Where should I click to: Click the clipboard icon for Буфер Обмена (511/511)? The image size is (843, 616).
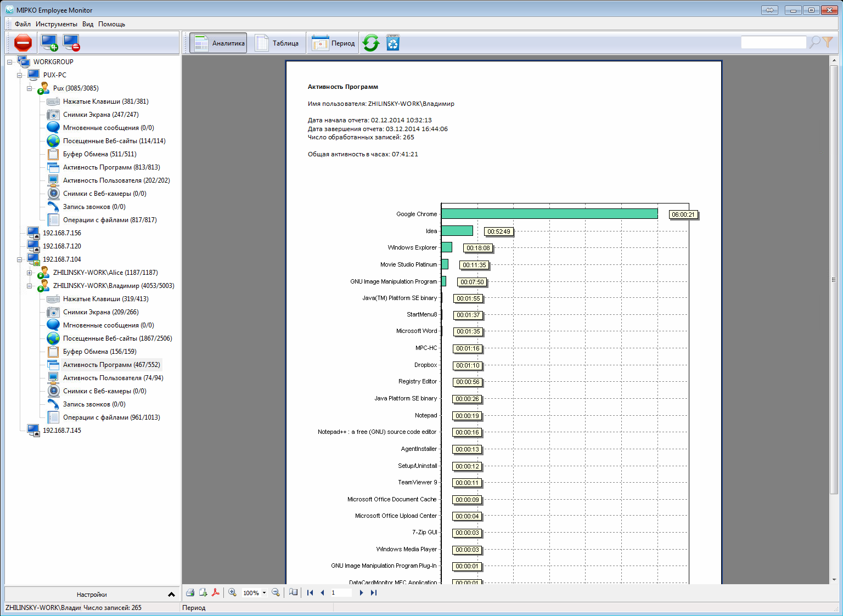53,154
